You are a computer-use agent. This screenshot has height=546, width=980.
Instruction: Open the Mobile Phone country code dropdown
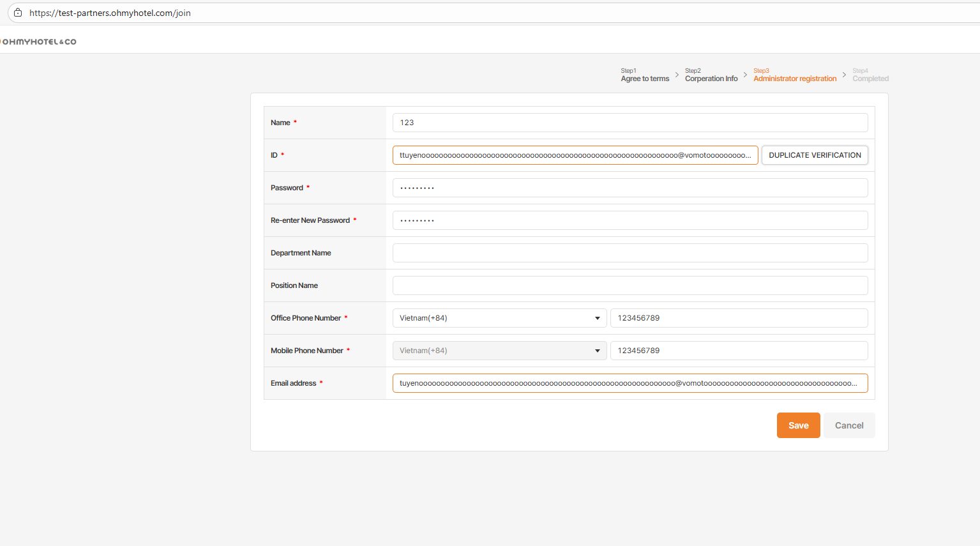click(499, 351)
